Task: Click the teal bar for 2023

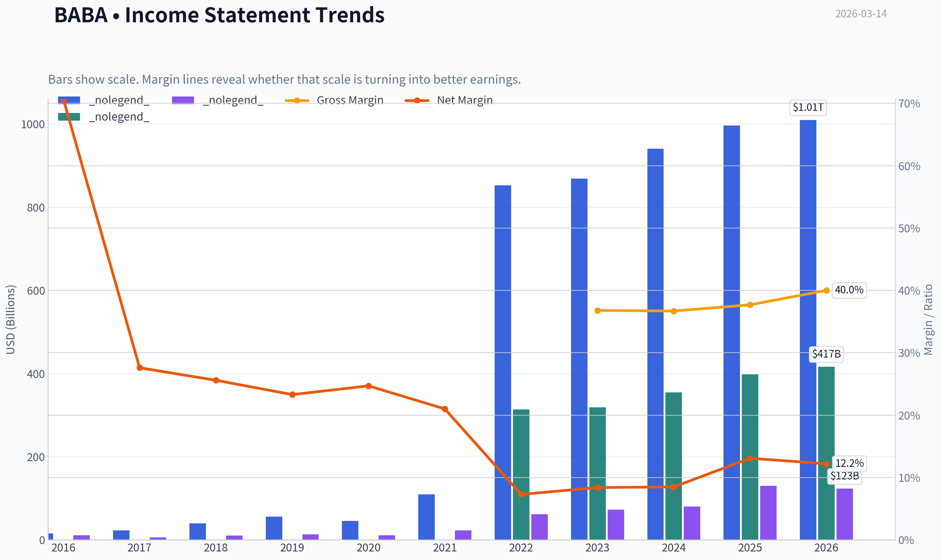Action: tap(598, 474)
